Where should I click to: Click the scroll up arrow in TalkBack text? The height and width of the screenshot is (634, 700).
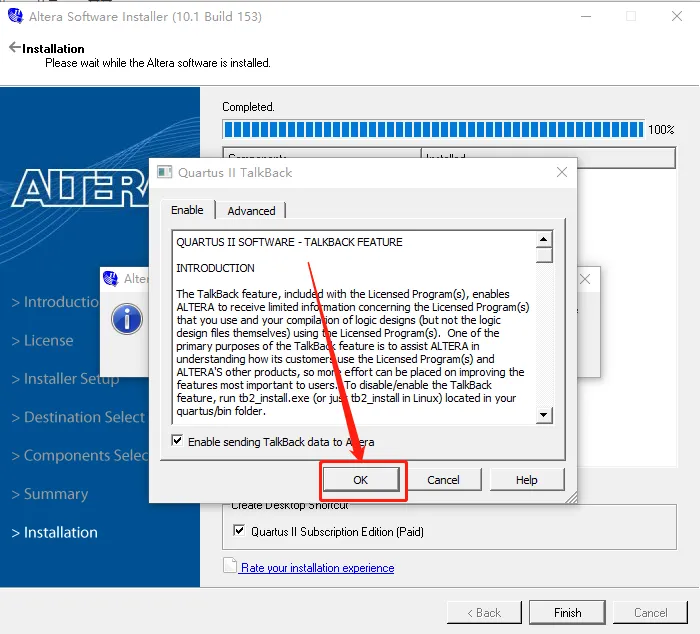(543, 239)
